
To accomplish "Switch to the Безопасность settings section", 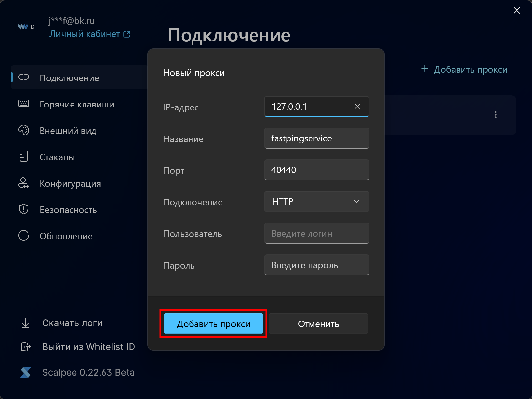I will coord(68,210).
